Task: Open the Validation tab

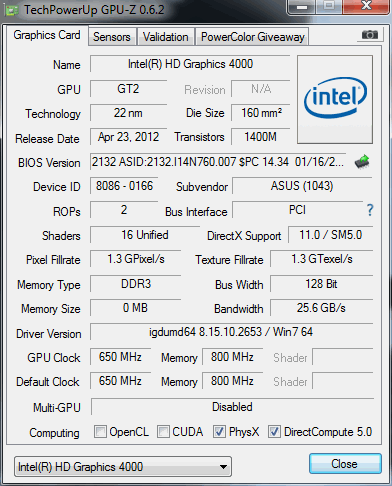Action: pos(166,37)
